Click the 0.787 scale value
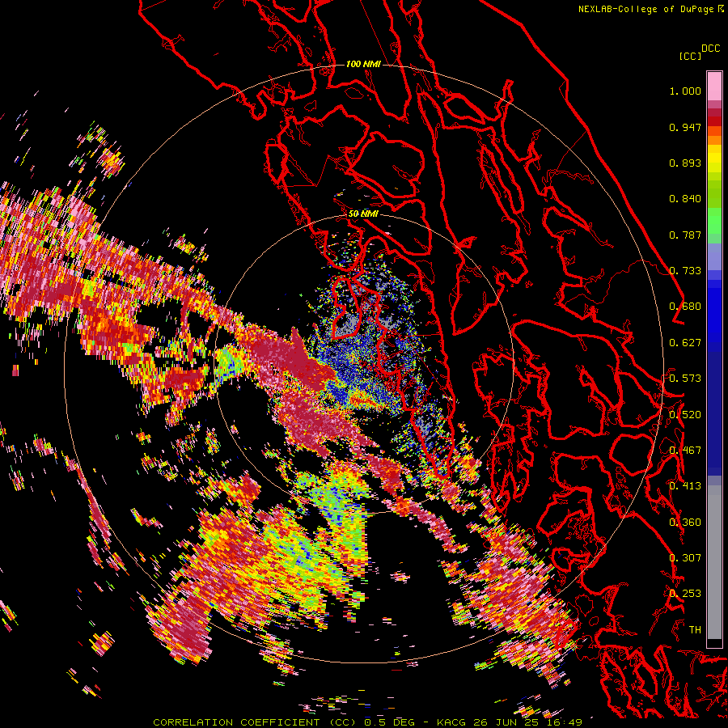Image resolution: width=728 pixels, height=728 pixels. coord(685,235)
